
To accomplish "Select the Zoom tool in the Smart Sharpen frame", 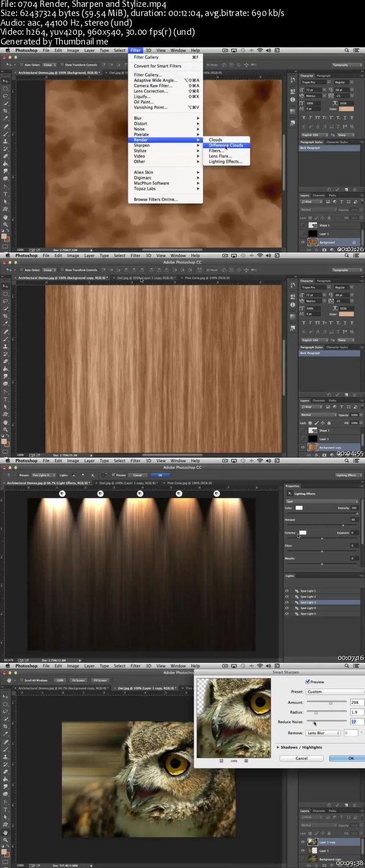I will click(6, 840).
